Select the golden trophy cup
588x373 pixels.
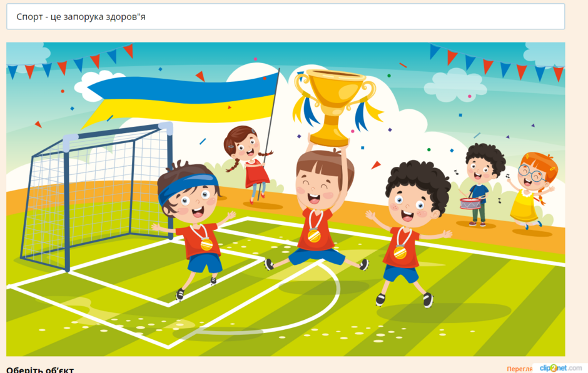coord(334,107)
